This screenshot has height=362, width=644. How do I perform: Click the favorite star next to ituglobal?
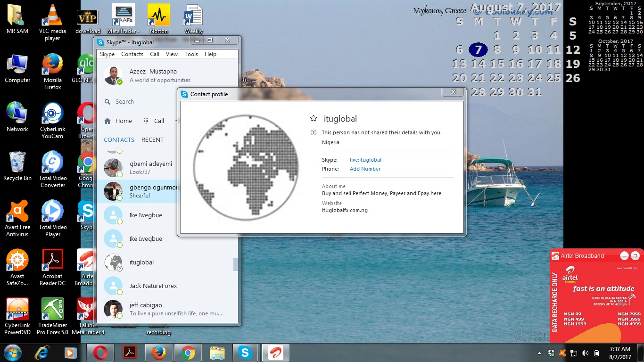[x=314, y=119]
